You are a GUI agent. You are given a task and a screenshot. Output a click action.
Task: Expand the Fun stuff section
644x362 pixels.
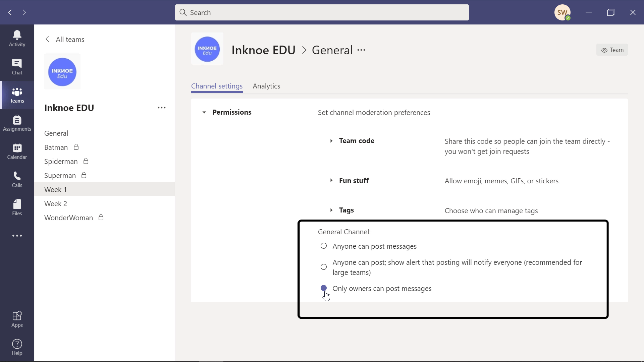pyautogui.click(x=331, y=180)
